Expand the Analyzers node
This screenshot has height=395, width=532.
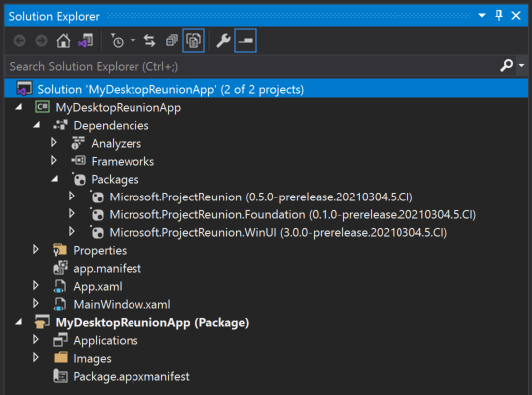tap(54, 143)
